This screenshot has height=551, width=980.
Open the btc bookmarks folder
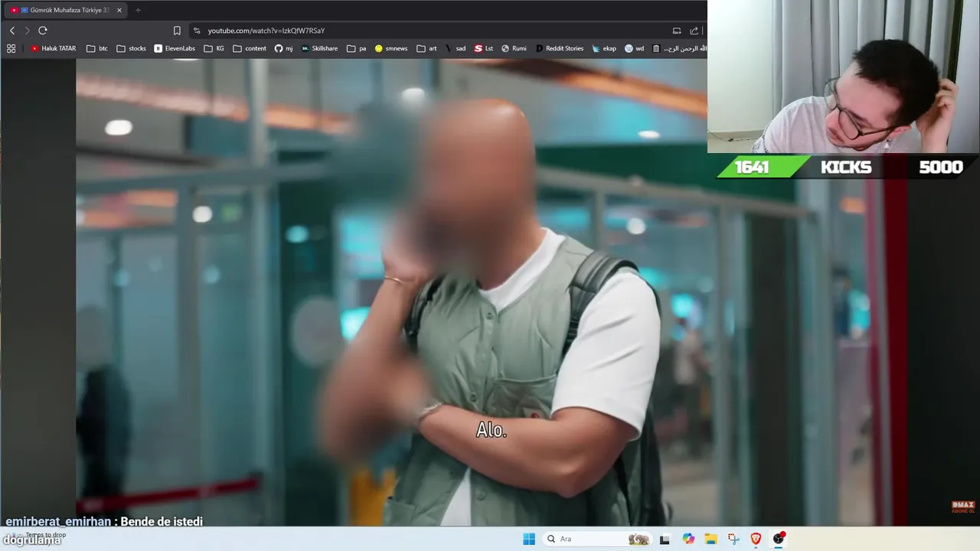[x=97, y=48]
